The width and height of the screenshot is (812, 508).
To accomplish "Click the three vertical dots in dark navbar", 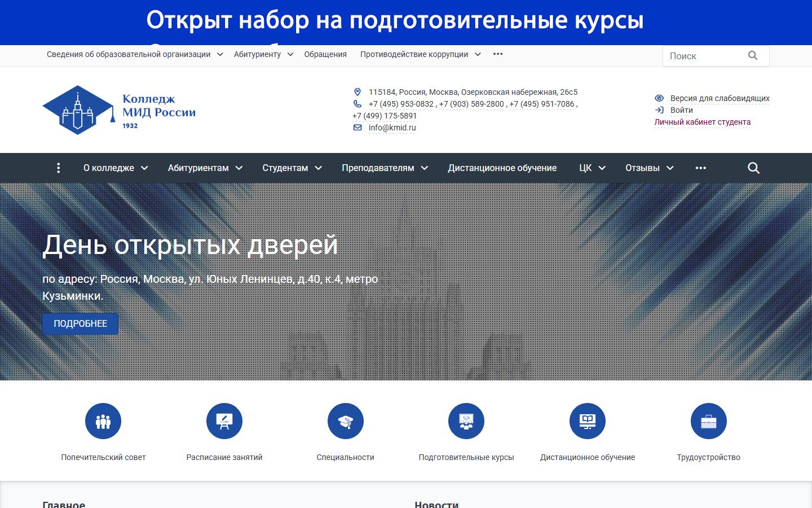I will 58,168.
